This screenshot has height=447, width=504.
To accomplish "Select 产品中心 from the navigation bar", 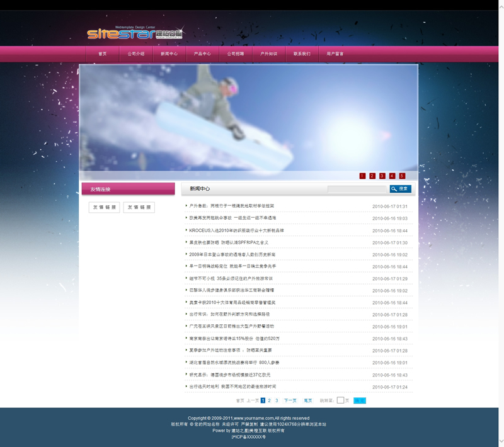I will tap(202, 54).
